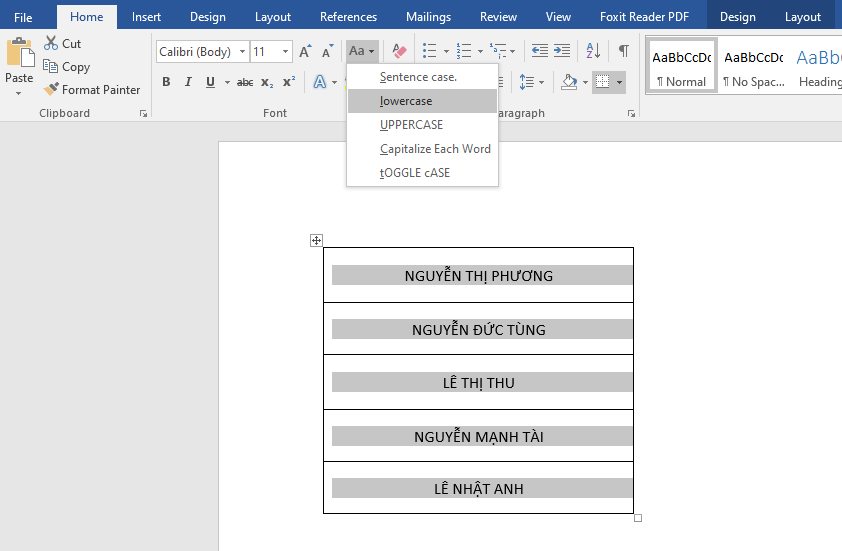The width and height of the screenshot is (842, 551).
Task: Switch to the View tab
Action: click(558, 17)
